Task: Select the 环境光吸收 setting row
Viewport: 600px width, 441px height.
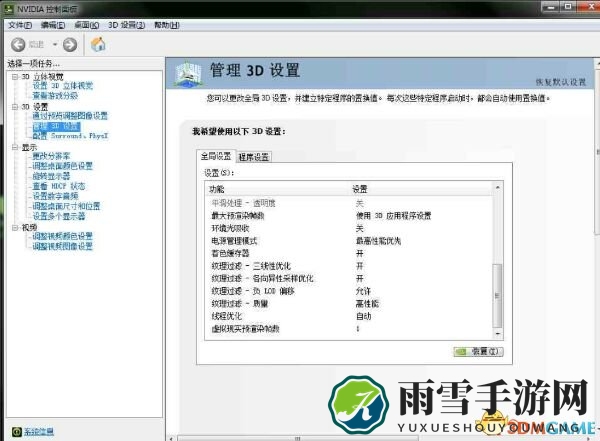Action: (349, 229)
